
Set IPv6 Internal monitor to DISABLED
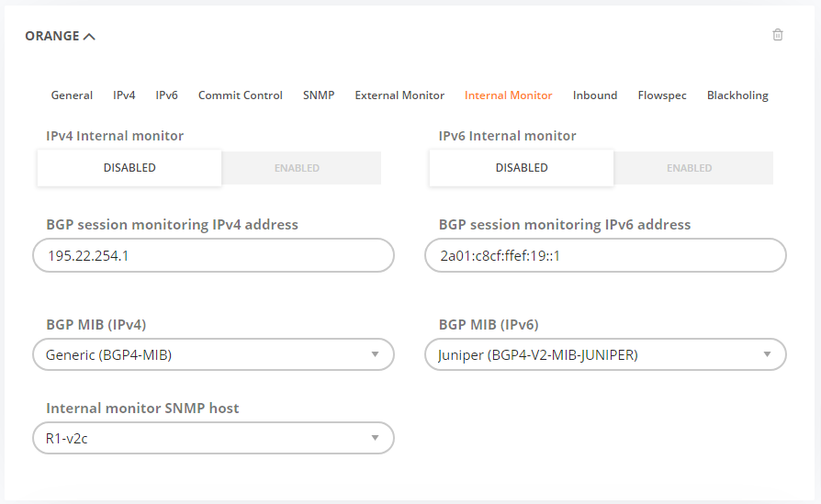coord(522,167)
